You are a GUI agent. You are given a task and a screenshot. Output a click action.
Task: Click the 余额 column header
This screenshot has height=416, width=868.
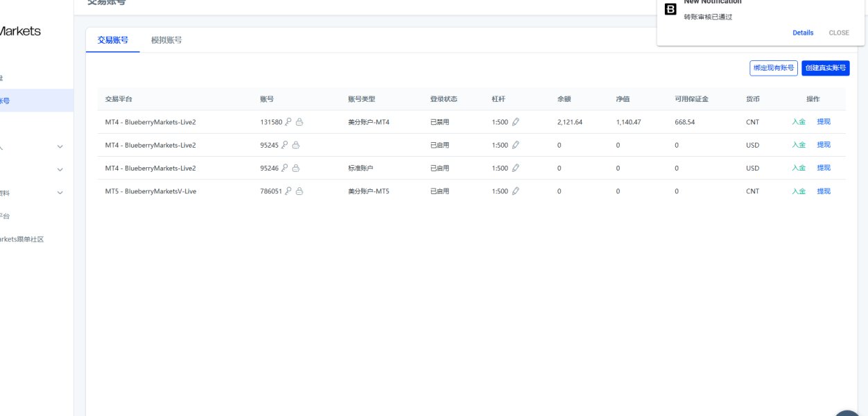click(x=564, y=99)
